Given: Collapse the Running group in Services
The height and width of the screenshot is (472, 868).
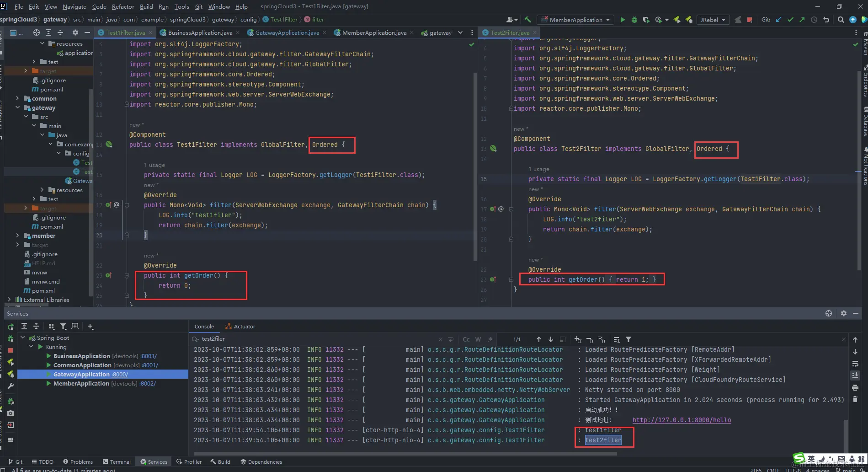Looking at the screenshot, I should tap(31, 347).
